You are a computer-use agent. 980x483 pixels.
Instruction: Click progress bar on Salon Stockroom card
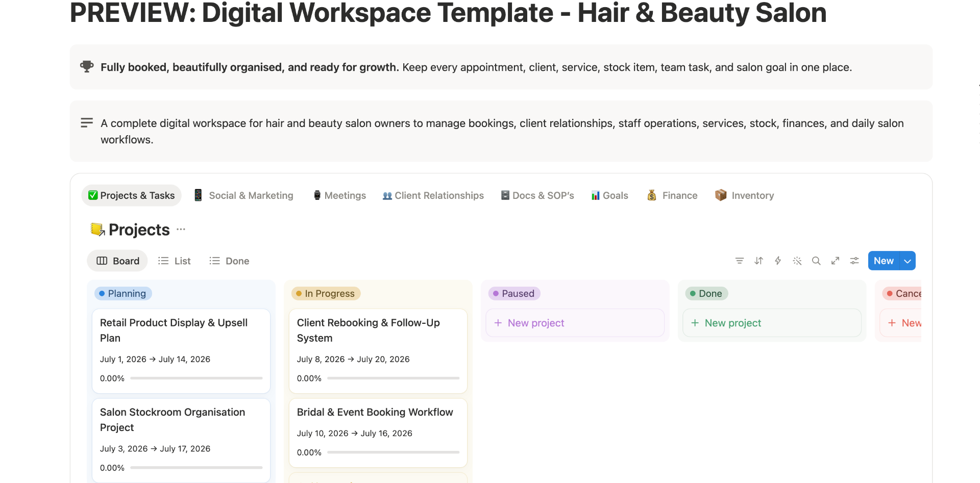point(197,467)
